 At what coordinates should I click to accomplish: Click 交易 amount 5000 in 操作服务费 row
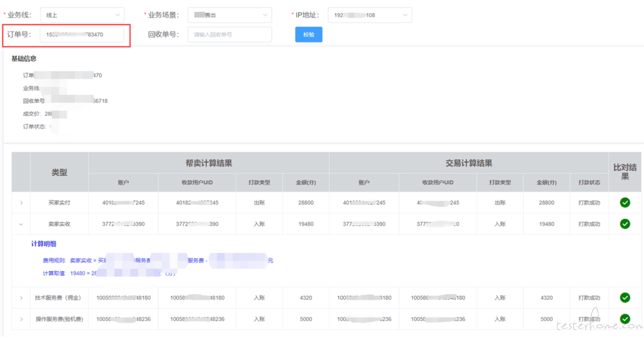[x=546, y=319]
